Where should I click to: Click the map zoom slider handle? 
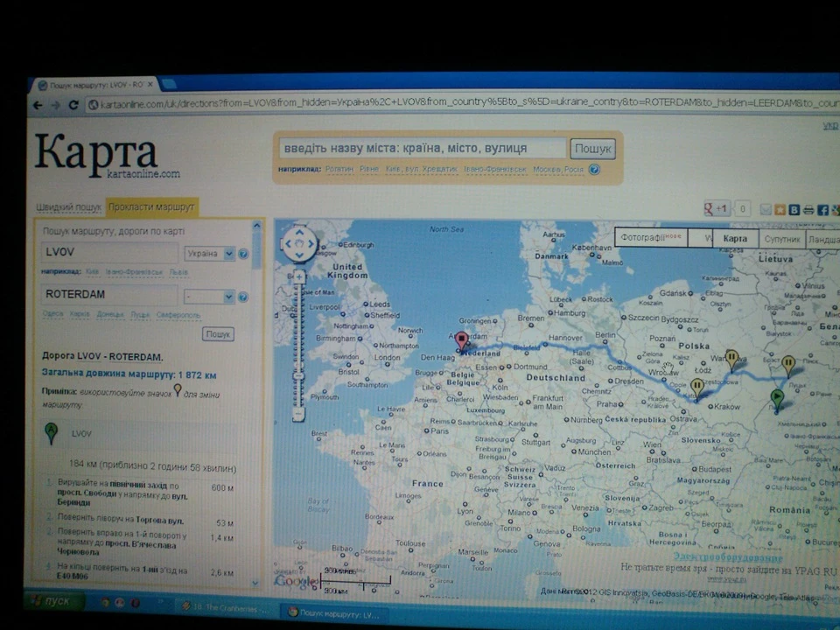[x=299, y=376]
